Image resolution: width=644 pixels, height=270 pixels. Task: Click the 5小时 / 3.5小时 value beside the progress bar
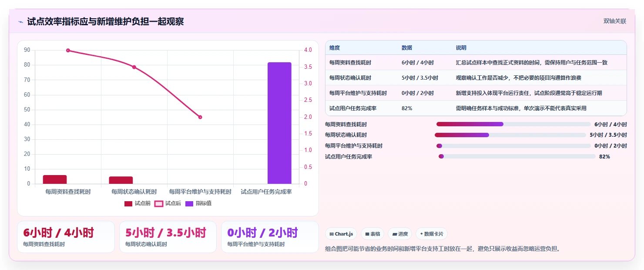608,135
